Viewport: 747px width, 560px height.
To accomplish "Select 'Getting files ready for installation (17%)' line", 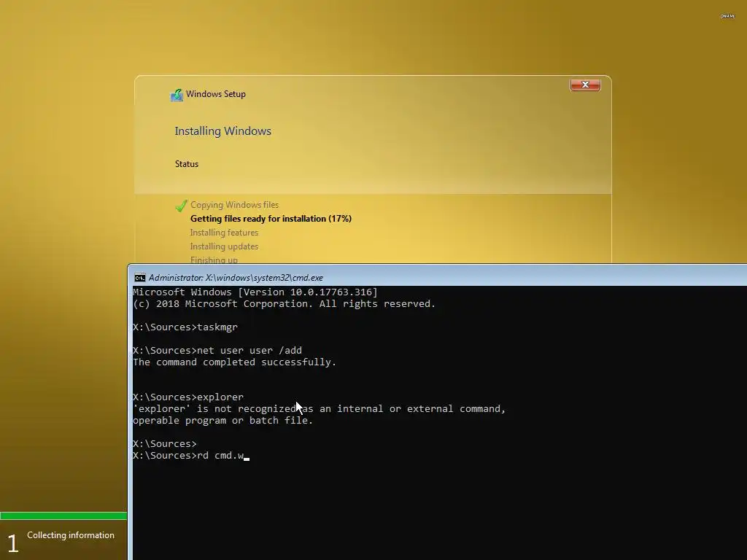I will click(x=271, y=219).
